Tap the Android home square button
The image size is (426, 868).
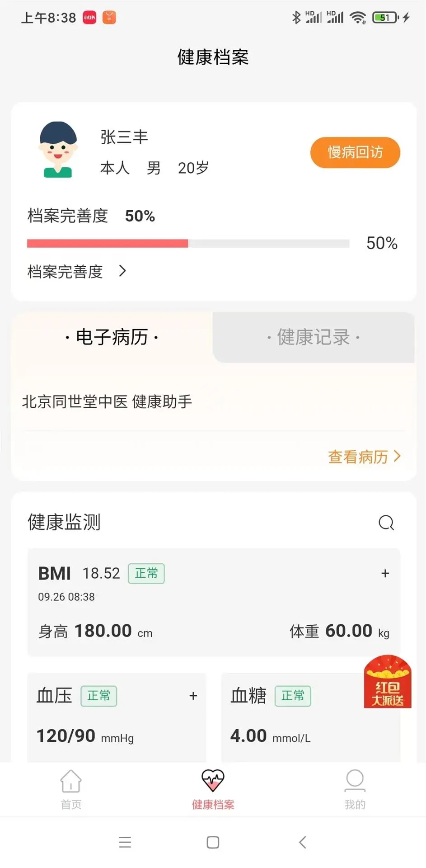(x=213, y=842)
